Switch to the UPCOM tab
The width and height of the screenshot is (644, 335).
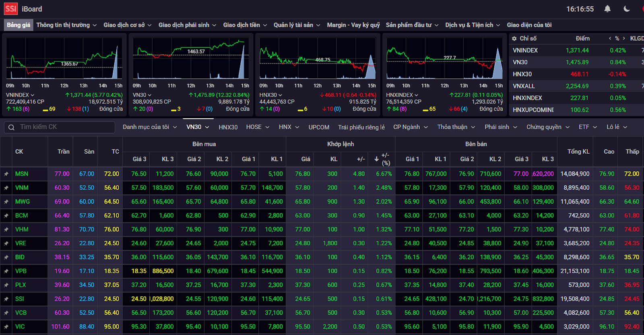pyautogui.click(x=319, y=127)
